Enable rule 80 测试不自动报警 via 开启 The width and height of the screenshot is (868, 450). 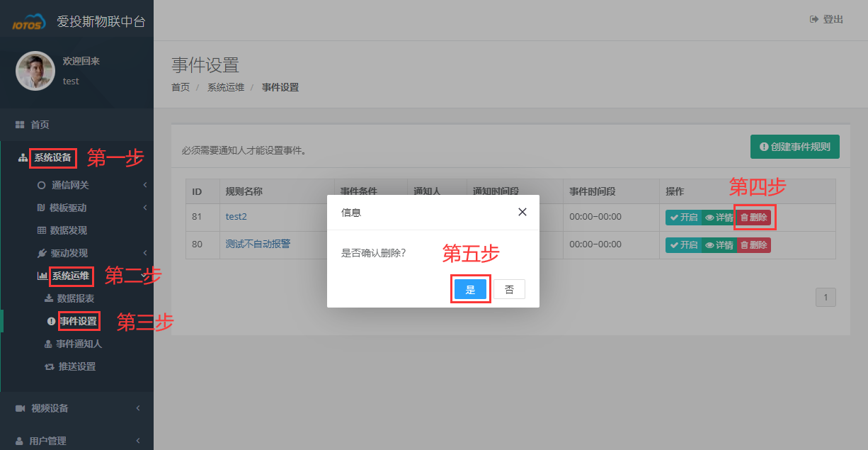pyautogui.click(x=684, y=244)
